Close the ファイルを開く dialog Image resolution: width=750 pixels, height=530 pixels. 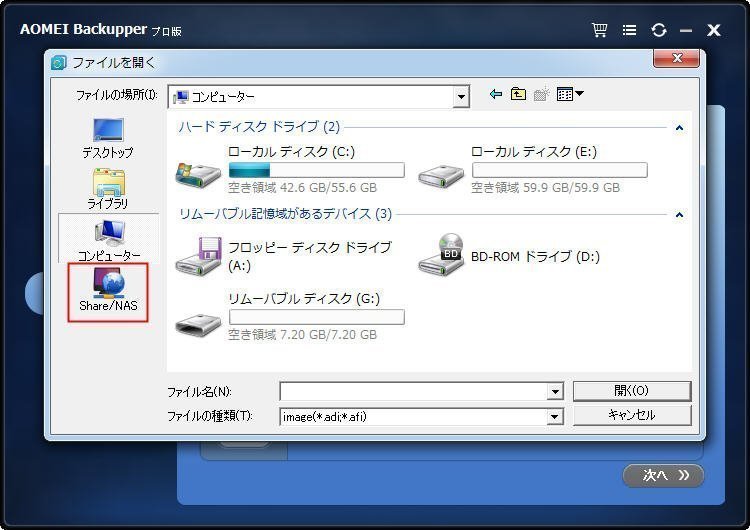(676, 58)
